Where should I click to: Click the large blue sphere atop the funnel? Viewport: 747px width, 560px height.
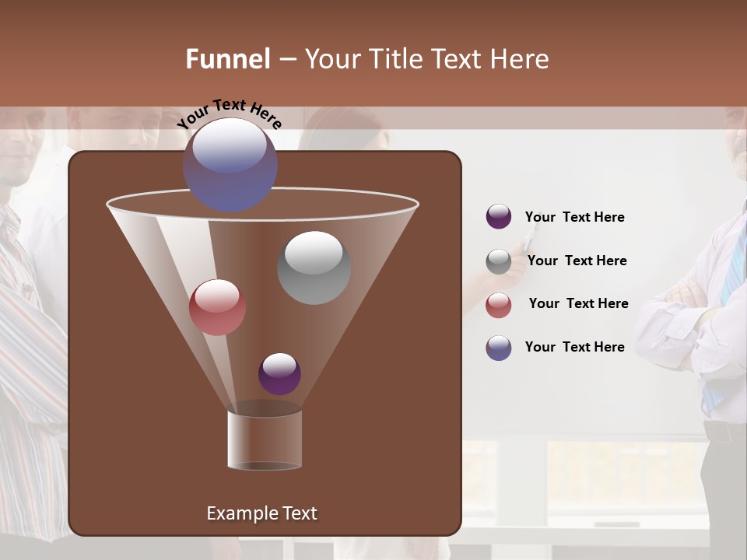click(x=231, y=166)
